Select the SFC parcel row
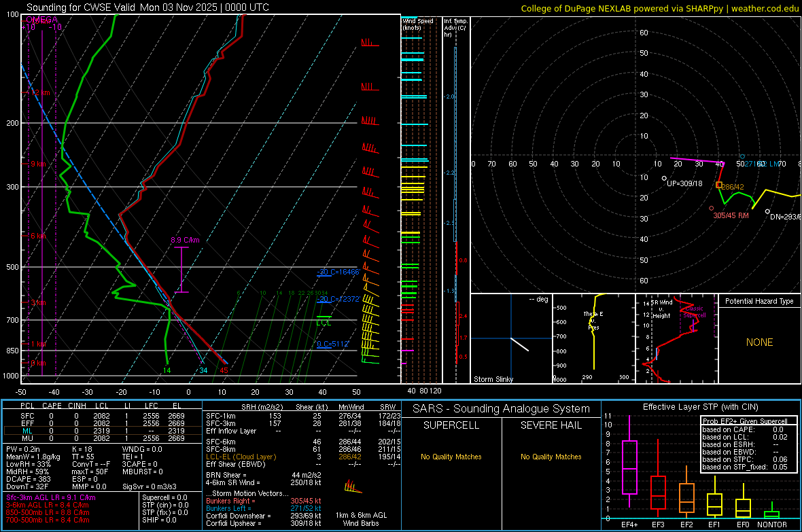The image size is (802, 532). click(103, 416)
